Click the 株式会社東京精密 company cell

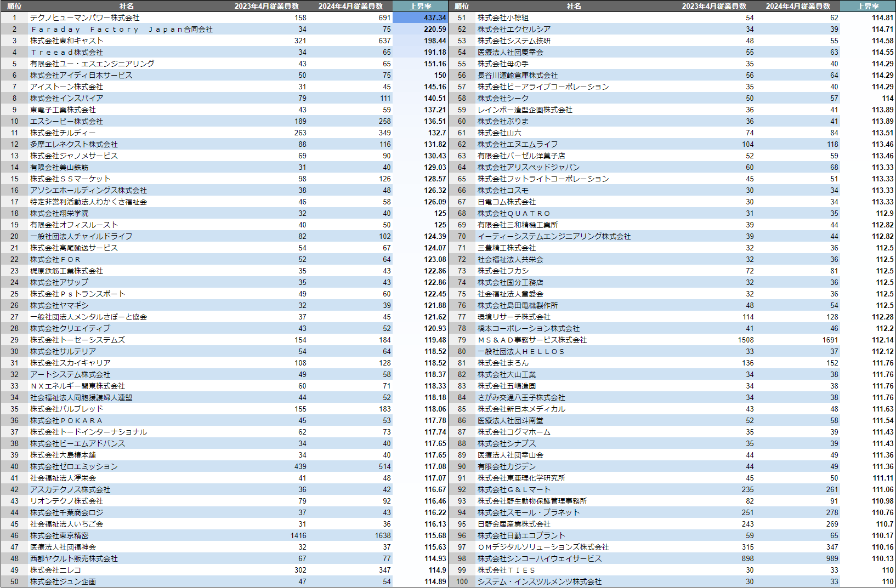pyautogui.click(x=59, y=535)
